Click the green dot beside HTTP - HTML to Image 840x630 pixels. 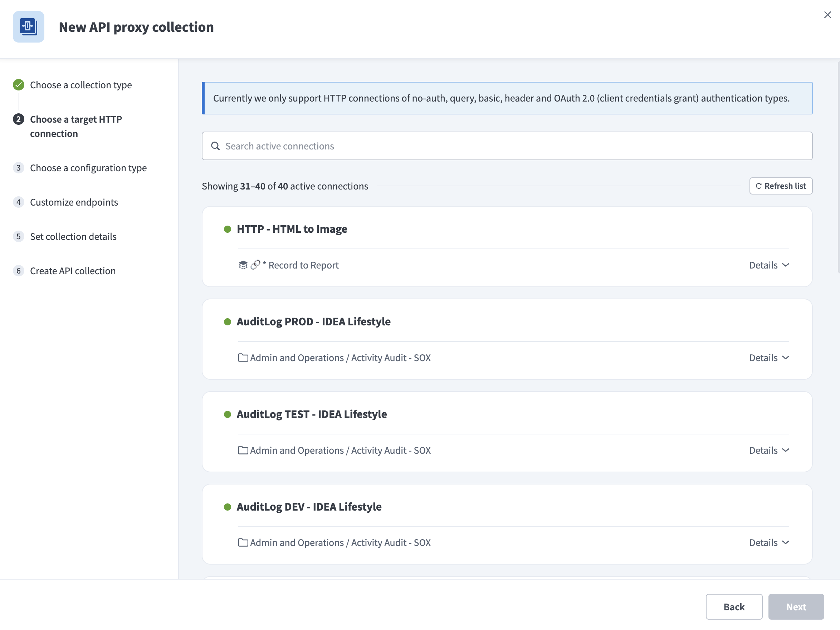click(x=228, y=229)
